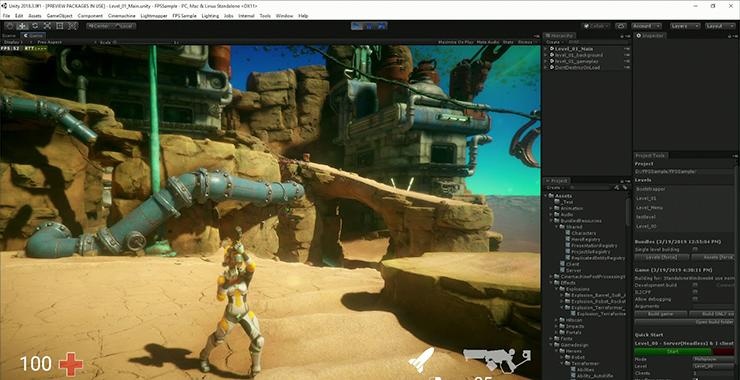Click the green Quick Start Start button
The height and width of the screenshot is (380, 740).
[x=673, y=352]
